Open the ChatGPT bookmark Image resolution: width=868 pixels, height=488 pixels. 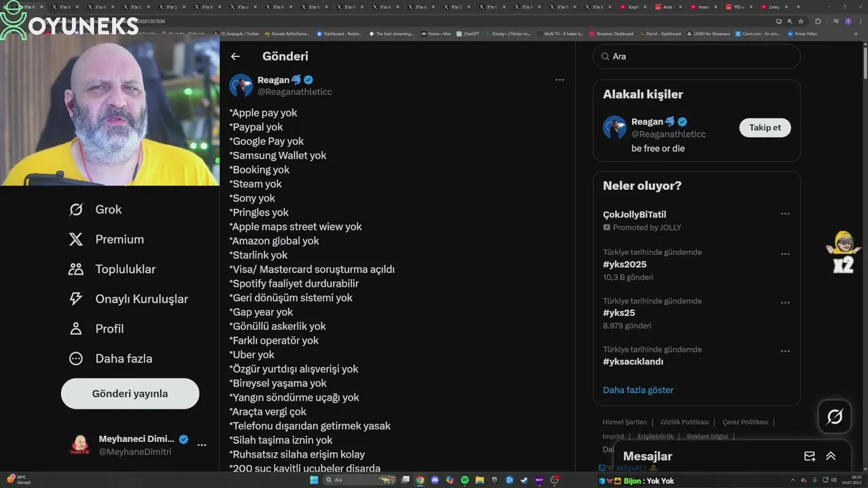point(468,33)
